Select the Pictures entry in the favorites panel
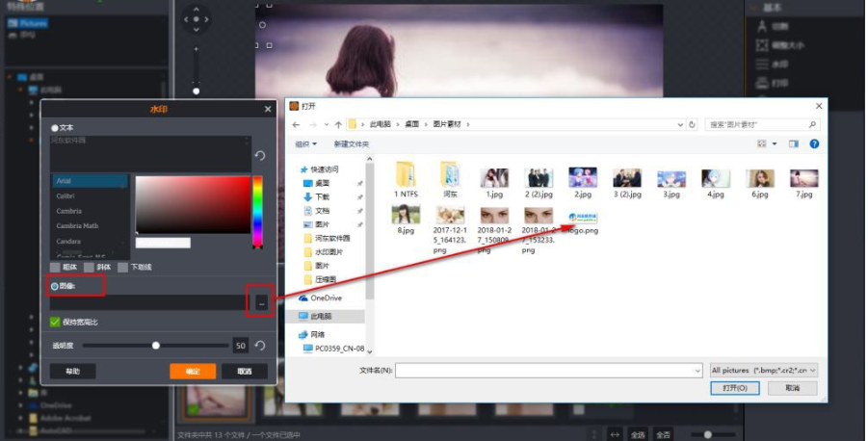The width and height of the screenshot is (868, 441). [28, 23]
